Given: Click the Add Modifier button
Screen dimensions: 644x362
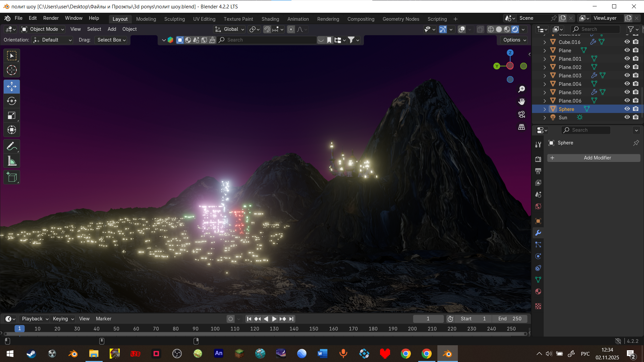Looking at the screenshot, I should pyautogui.click(x=594, y=158).
